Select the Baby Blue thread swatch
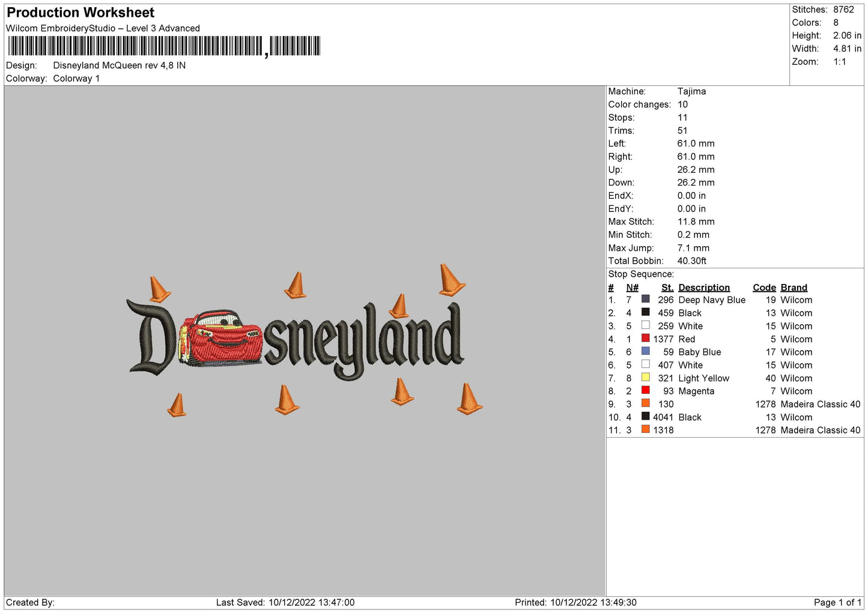 (645, 351)
